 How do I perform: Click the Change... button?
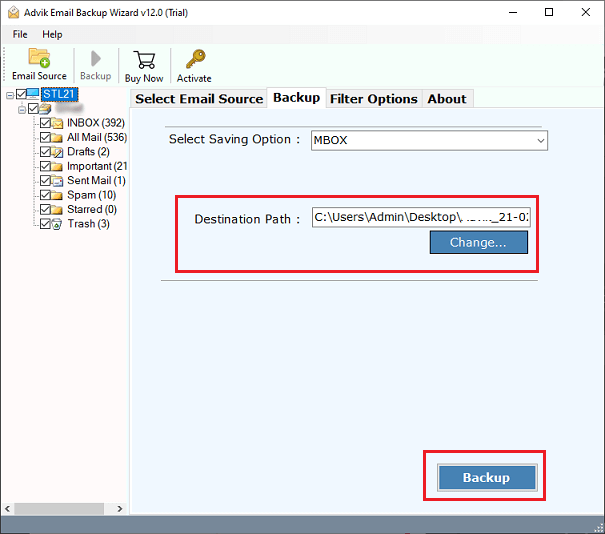click(478, 242)
